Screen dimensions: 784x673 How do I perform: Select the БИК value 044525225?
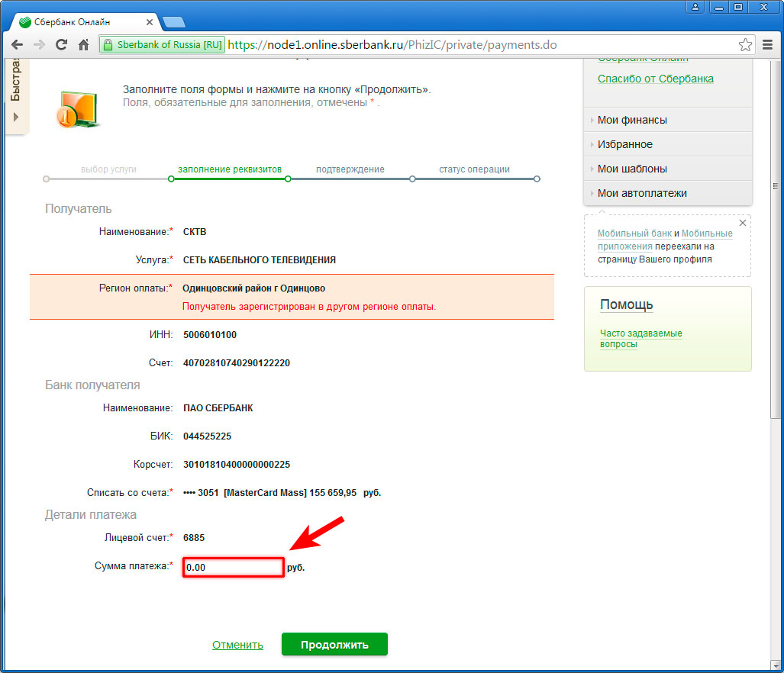[x=207, y=436]
